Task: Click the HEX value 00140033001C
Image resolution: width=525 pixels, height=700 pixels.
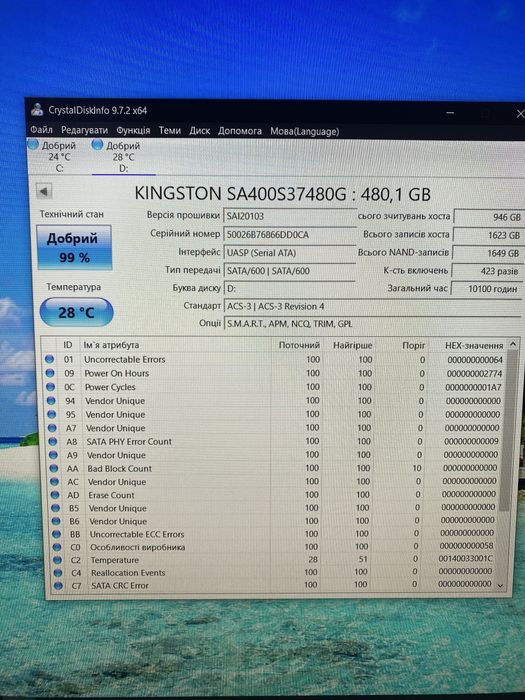Action: click(x=466, y=558)
